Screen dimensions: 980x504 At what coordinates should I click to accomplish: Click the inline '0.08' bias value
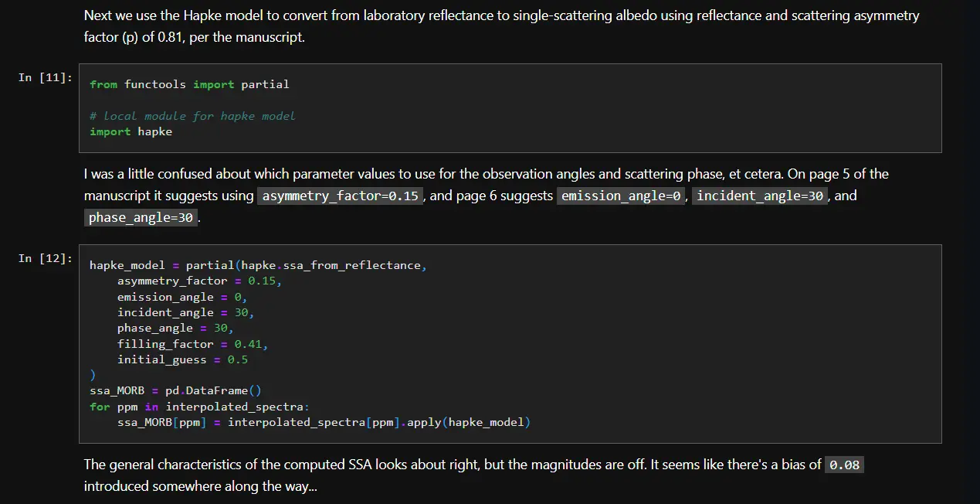[x=843, y=465]
